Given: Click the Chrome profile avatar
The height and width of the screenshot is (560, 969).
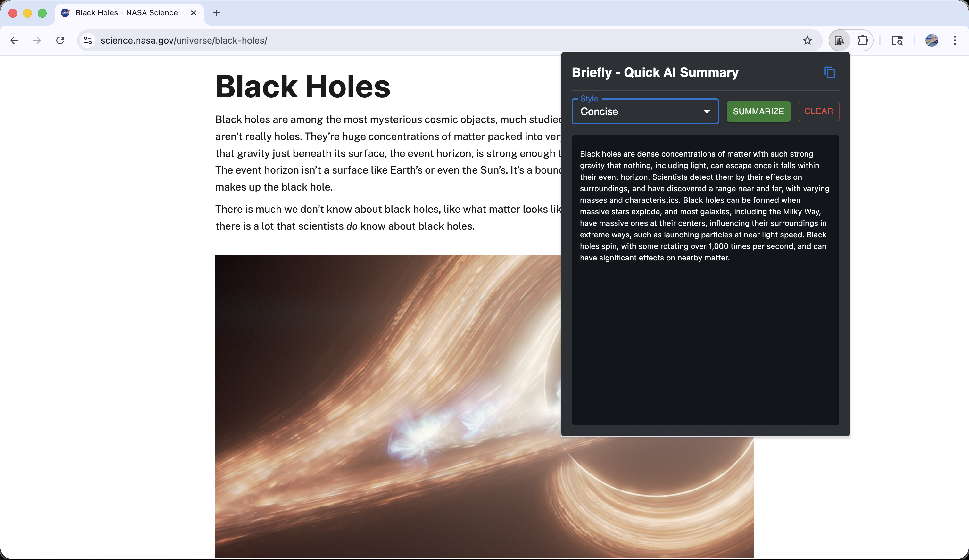Looking at the screenshot, I should click(x=931, y=40).
